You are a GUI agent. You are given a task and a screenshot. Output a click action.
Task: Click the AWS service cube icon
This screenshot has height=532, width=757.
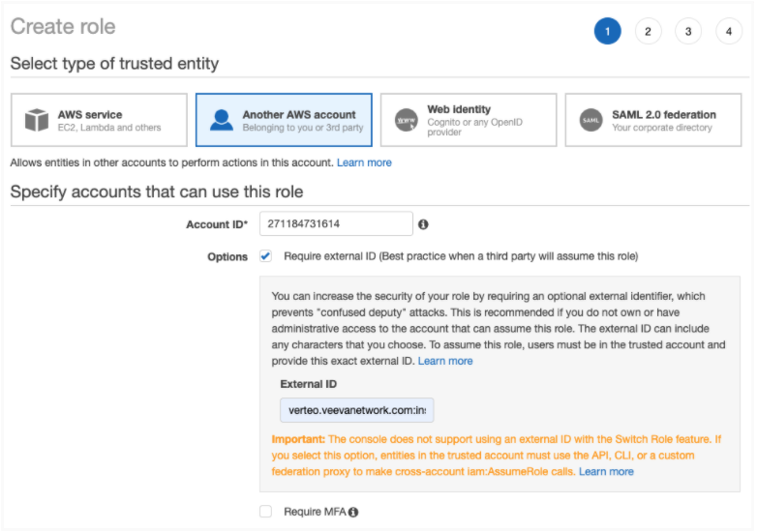[x=37, y=120]
